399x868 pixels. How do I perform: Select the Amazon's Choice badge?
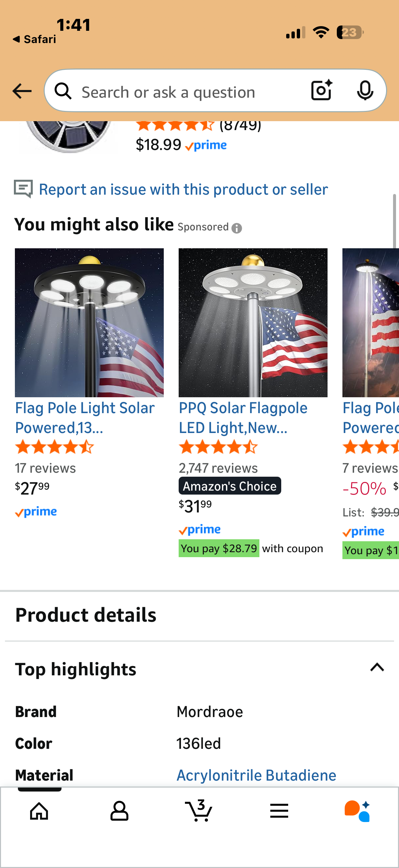pyautogui.click(x=230, y=486)
